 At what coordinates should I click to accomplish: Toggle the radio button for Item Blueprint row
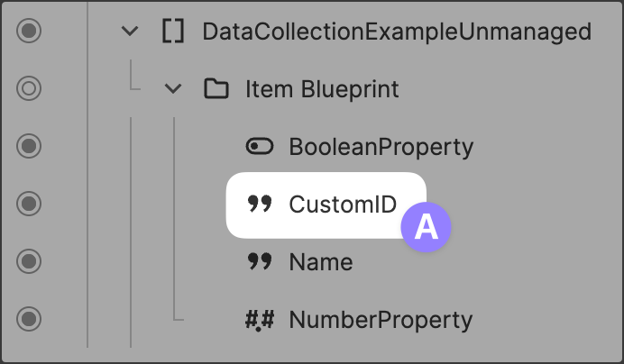30,89
